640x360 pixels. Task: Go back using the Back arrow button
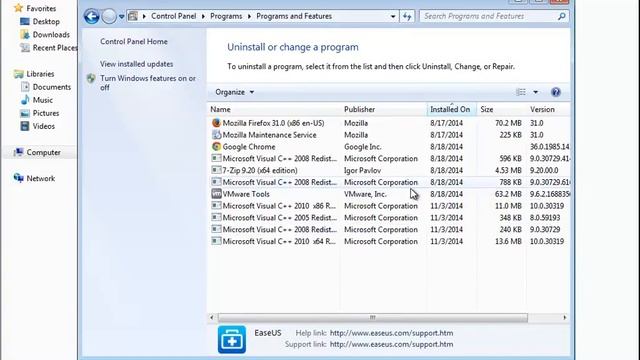[x=91, y=16]
